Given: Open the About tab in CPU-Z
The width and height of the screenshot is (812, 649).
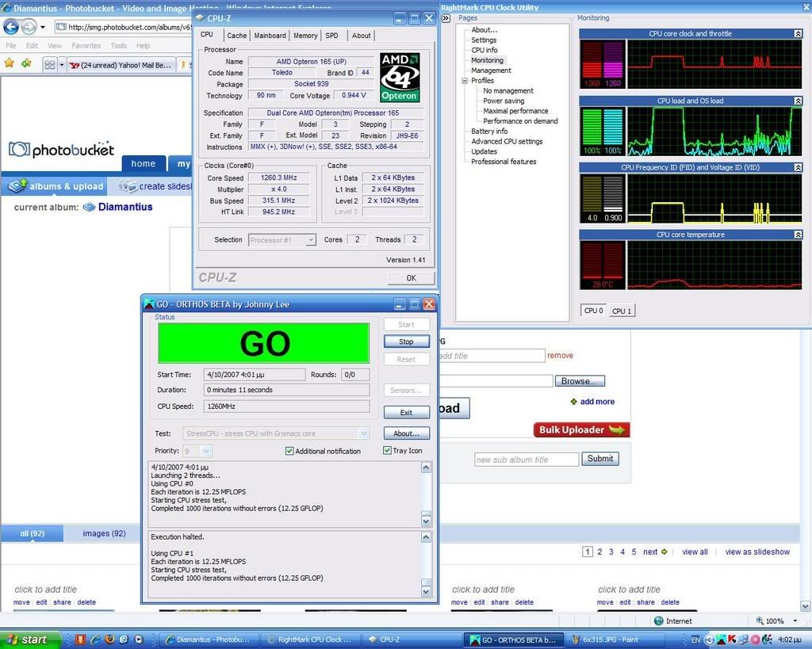Looking at the screenshot, I should (x=361, y=36).
